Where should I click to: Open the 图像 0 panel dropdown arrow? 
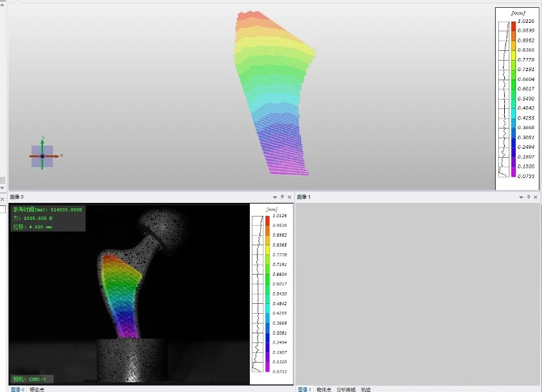click(x=275, y=197)
